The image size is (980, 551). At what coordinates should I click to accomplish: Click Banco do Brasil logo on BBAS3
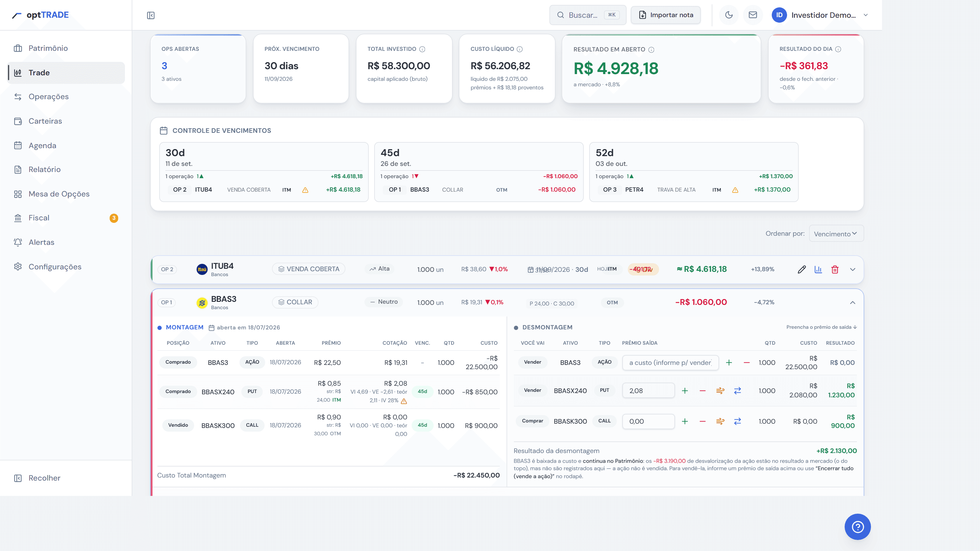(x=202, y=303)
